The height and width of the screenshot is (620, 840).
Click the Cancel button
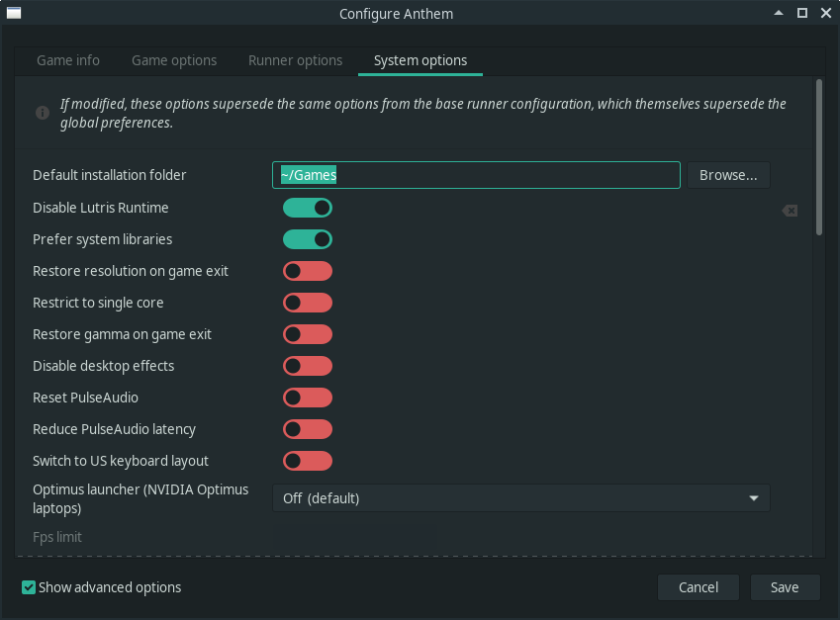[x=699, y=587]
